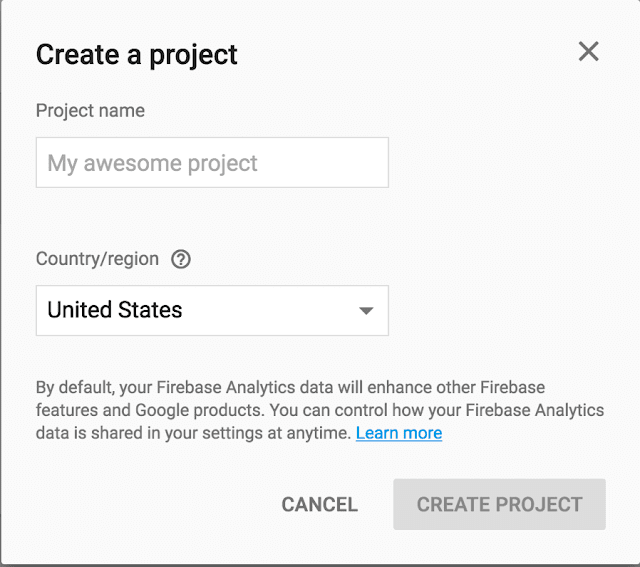Screen dimensions: 640x567
Task: Click the Create Project button
Action: pyautogui.click(x=499, y=505)
